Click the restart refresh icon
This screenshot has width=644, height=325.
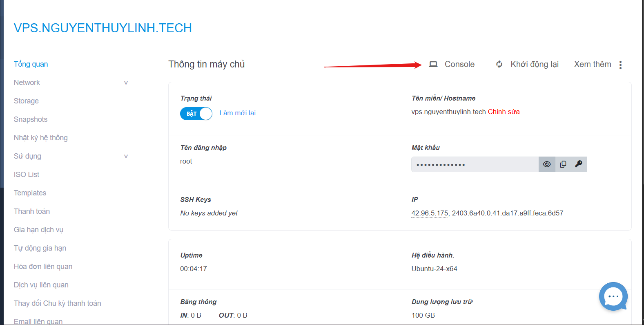pos(499,64)
